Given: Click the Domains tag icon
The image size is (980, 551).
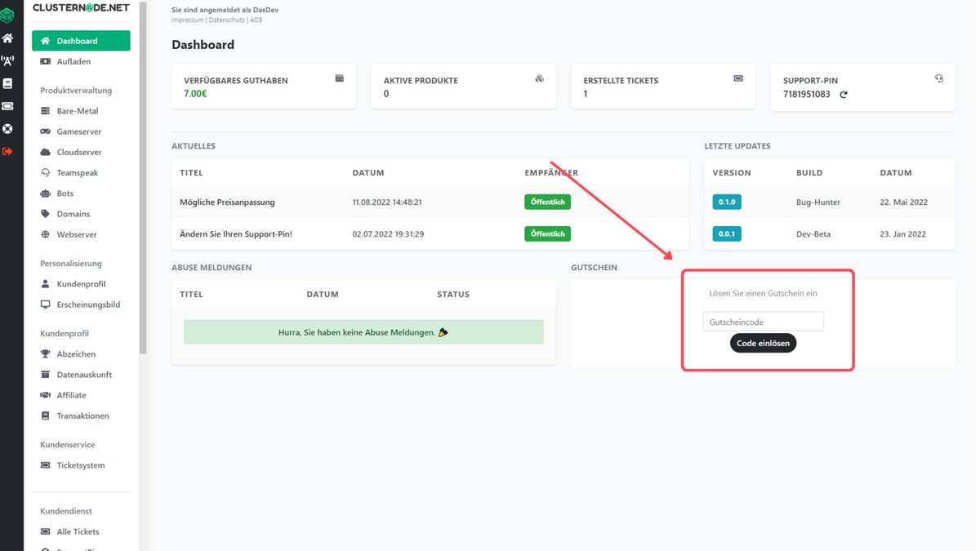Looking at the screenshot, I should (46, 214).
